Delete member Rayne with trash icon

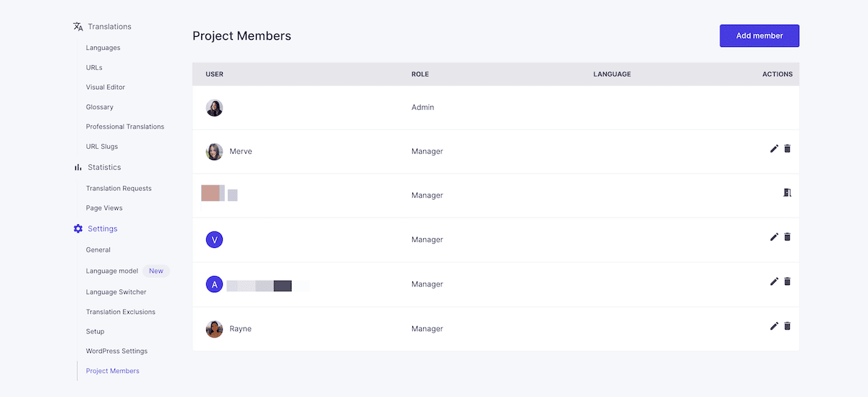(788, 326)
